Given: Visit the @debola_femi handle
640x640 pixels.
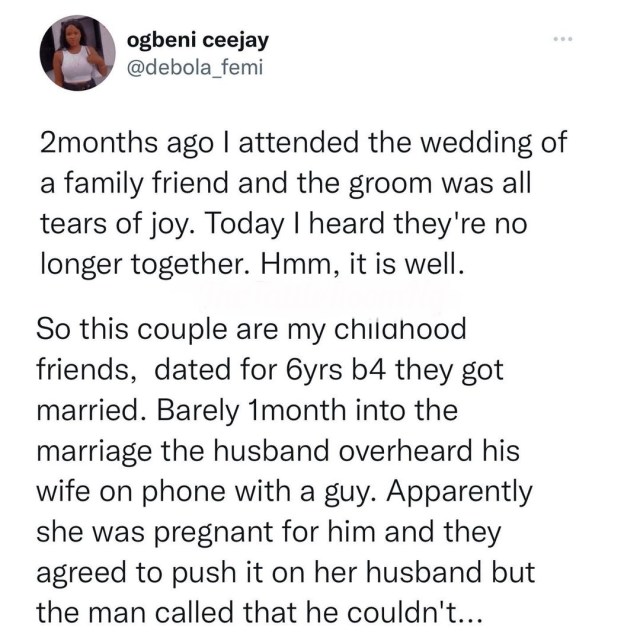Looking at the screenshot, I should 195,68.
